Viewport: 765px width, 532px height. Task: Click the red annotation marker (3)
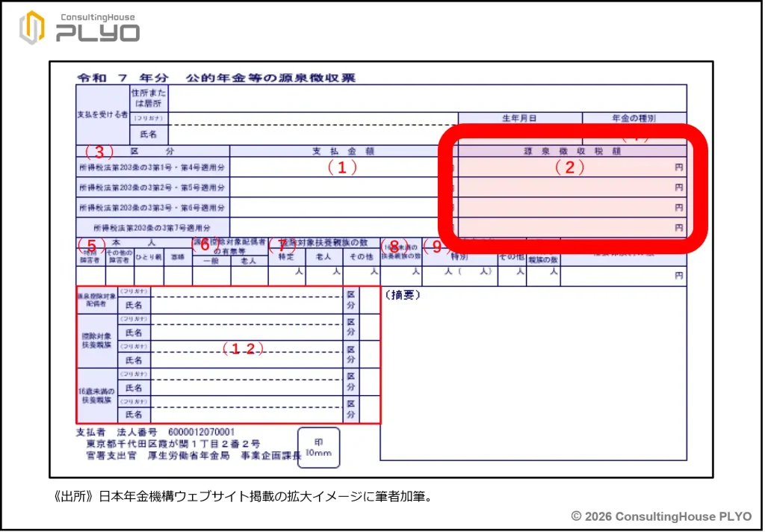(98, 152)
